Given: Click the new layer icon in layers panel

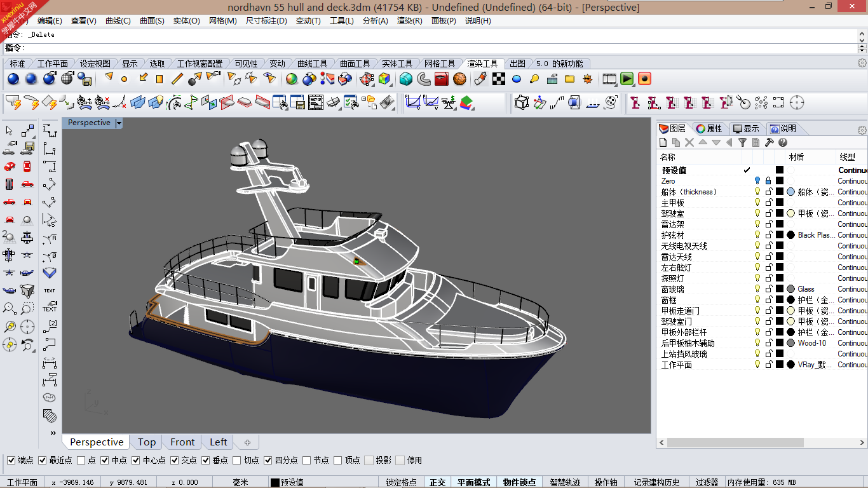Looking at the screenshot, I should click(663, 142).
